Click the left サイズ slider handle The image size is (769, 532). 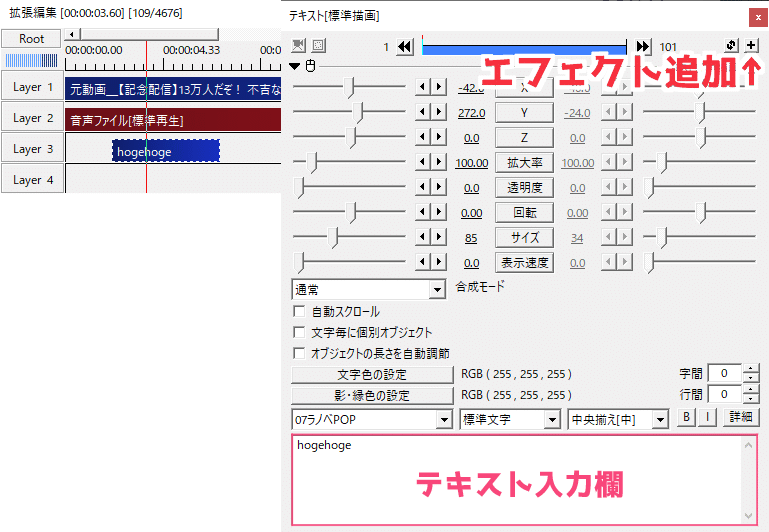click(333, 237)
